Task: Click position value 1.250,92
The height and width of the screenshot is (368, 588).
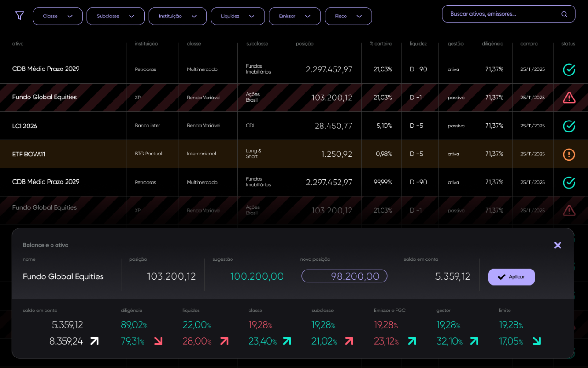Action: [337, 154]
